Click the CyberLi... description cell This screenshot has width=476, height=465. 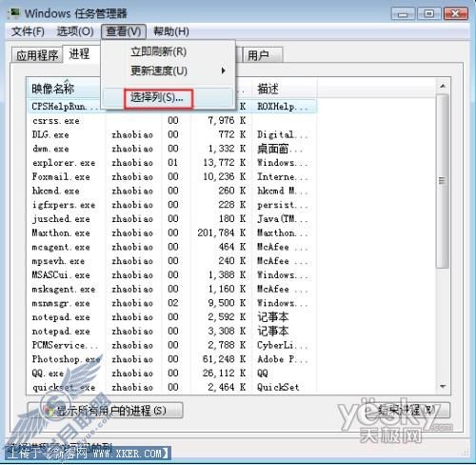283,345
